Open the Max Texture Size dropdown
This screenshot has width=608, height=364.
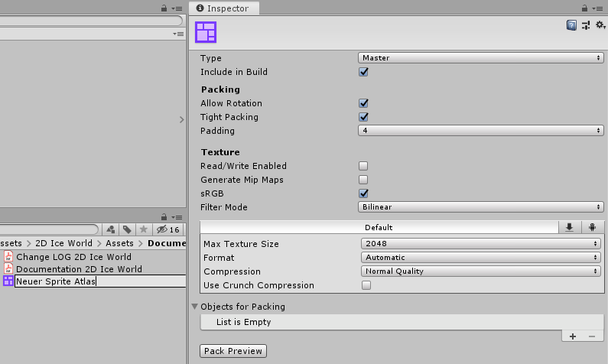click(x=480, y=244)
